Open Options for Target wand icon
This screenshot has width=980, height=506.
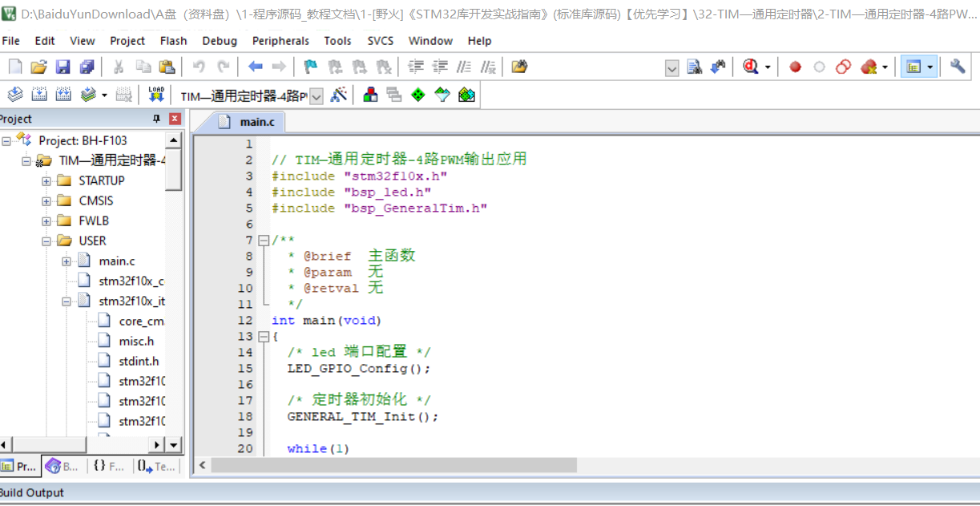pos(339,95)
